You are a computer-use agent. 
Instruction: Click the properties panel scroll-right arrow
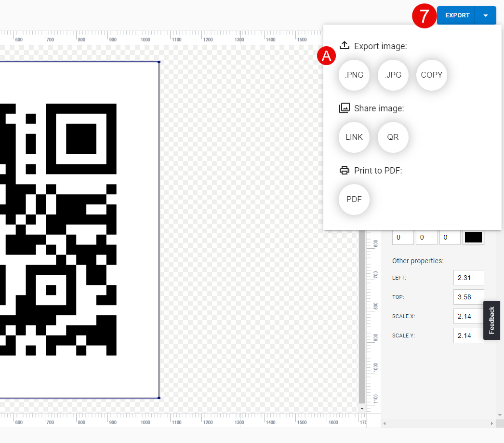492,424
